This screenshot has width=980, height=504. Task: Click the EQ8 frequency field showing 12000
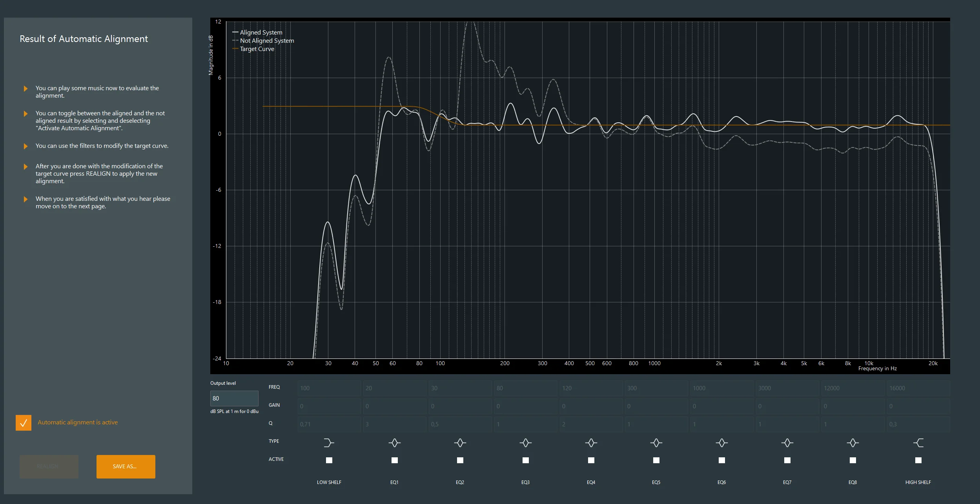852,388
